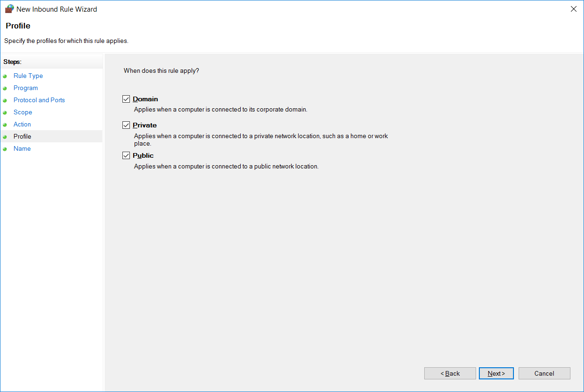Click 'When does this rule apply?' text
This screenshot has height=392, width=584.
(161, 70)
